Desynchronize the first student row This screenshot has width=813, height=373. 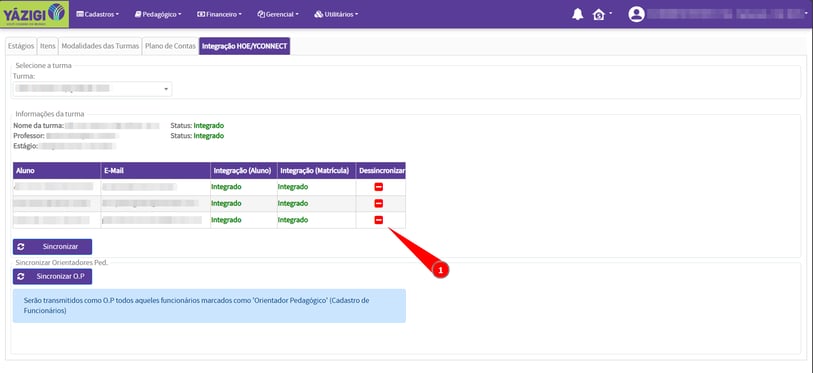[x=379, y=187]
